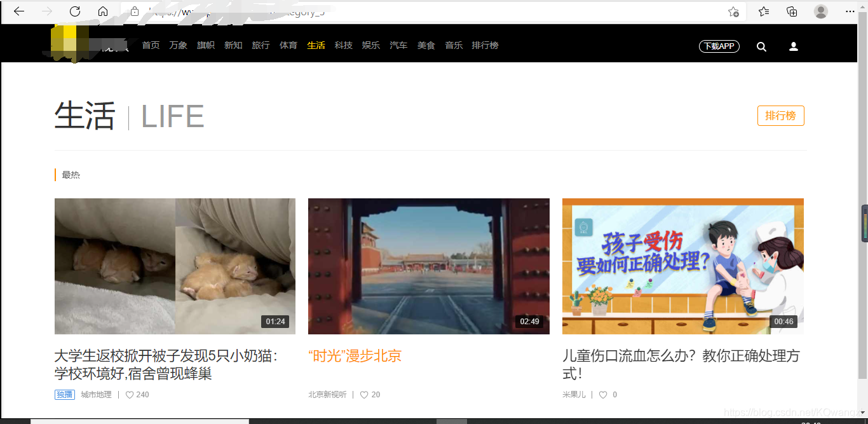868x424 pixels.
Task: Open the video title “时光”漫步北京
Action: pos(355,356)
